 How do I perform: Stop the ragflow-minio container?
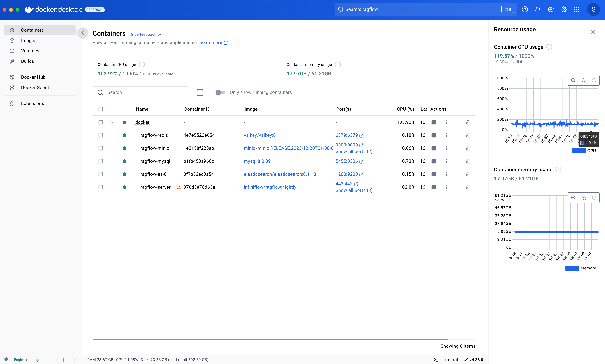(433, 148)
